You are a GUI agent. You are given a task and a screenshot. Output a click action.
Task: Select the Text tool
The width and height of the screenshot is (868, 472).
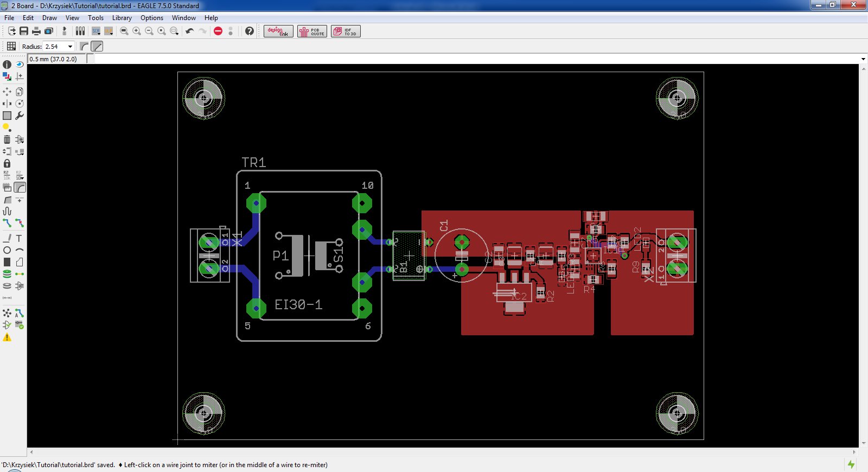[20, 238]
